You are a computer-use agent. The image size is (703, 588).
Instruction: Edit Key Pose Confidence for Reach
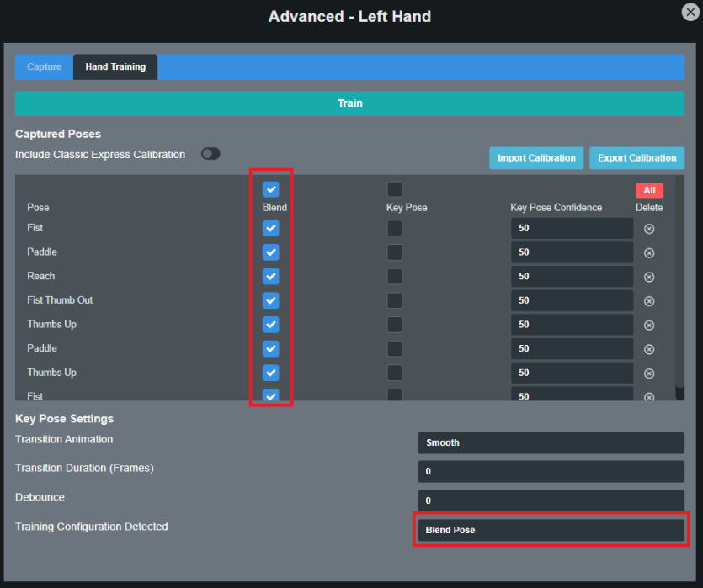click(572, 276)
